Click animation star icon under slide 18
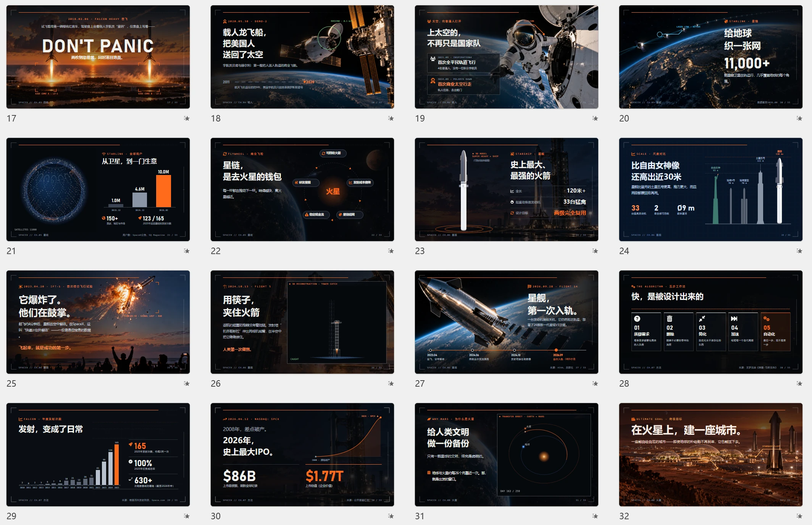This screenshot has height=525, width=812. 391,118
